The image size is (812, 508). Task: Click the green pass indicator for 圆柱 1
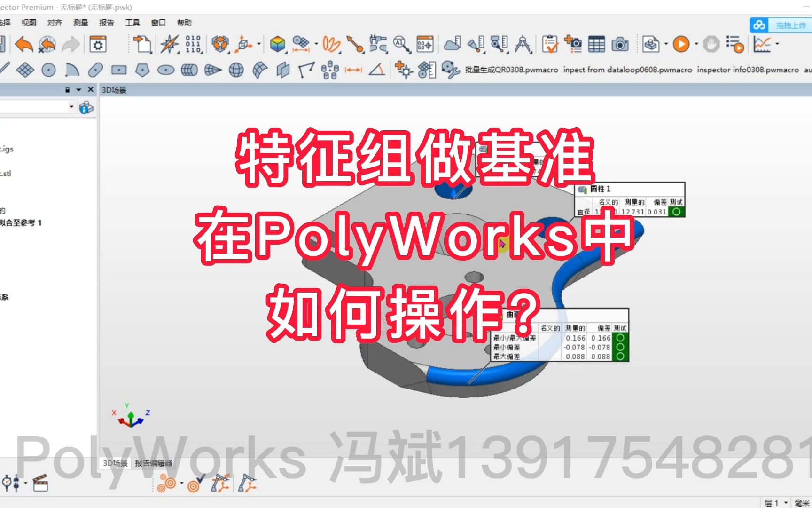[676, 212]
